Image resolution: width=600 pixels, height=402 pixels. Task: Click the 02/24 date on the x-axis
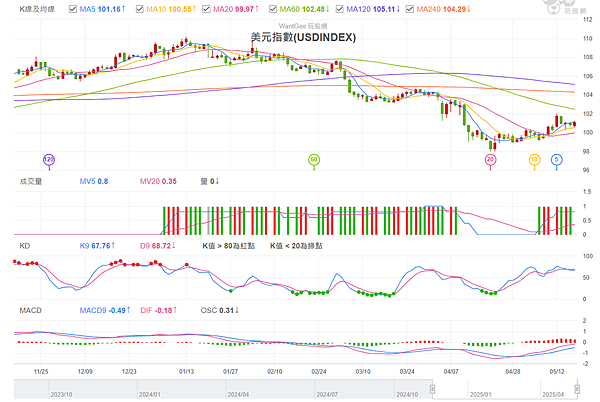(319, 372)
